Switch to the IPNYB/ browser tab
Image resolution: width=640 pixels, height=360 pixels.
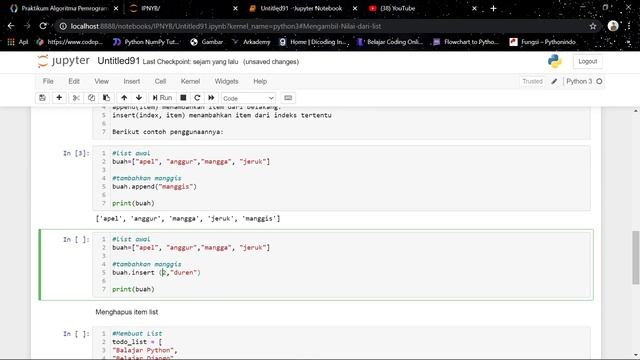[x=184, y=8]
